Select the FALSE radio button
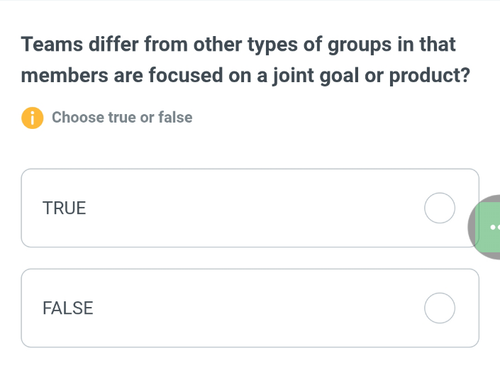Viewport: 500px width, 392px height. [x=440, y=308]
